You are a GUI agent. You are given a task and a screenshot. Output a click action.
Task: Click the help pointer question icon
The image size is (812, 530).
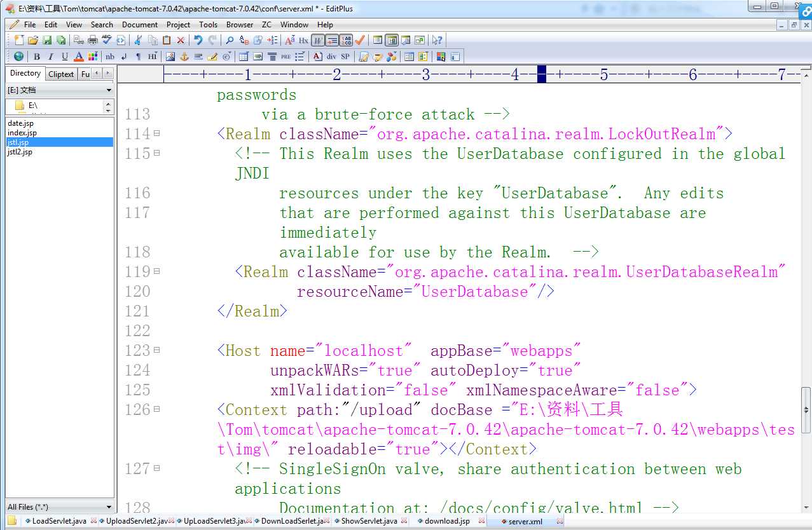point(437,40)
